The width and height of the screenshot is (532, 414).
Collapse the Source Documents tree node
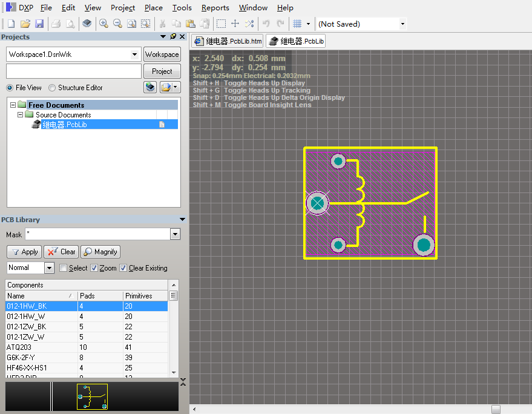coord(21,115)
